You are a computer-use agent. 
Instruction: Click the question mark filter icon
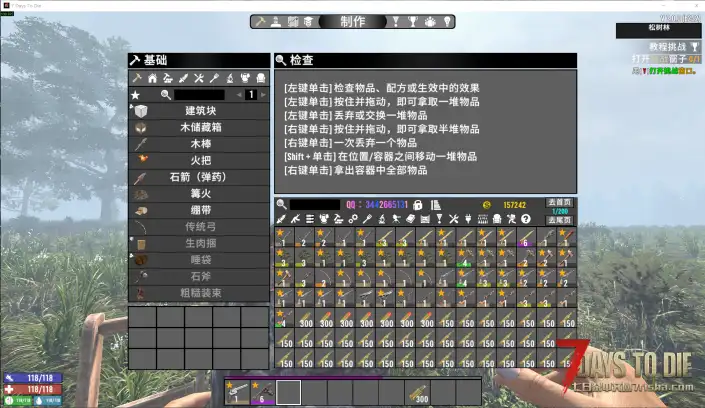(526, 219)
